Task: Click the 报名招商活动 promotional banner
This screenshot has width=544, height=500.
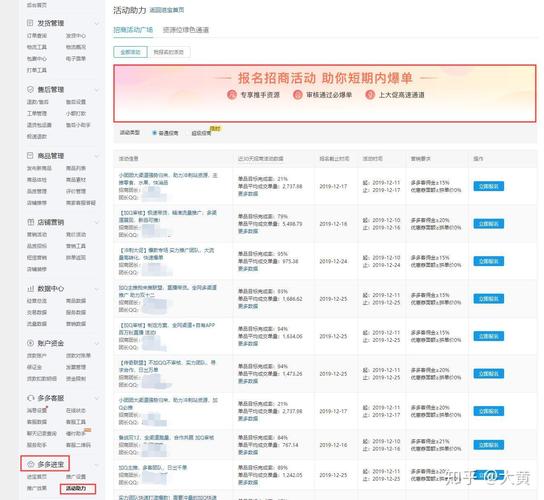Action: click(x=325, y=93)
